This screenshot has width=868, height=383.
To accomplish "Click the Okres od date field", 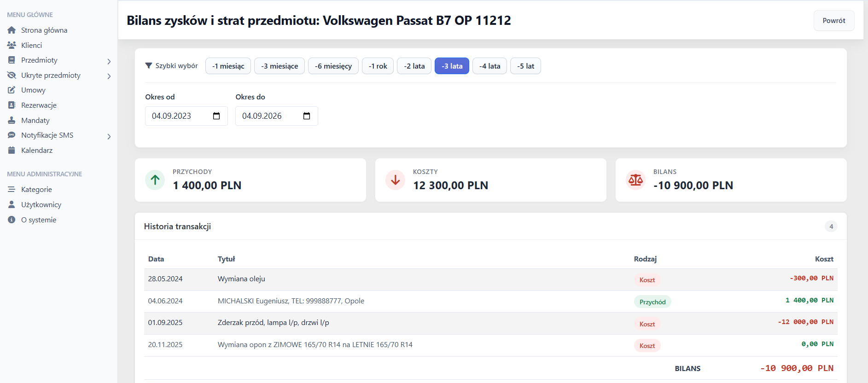I will 186,116.
